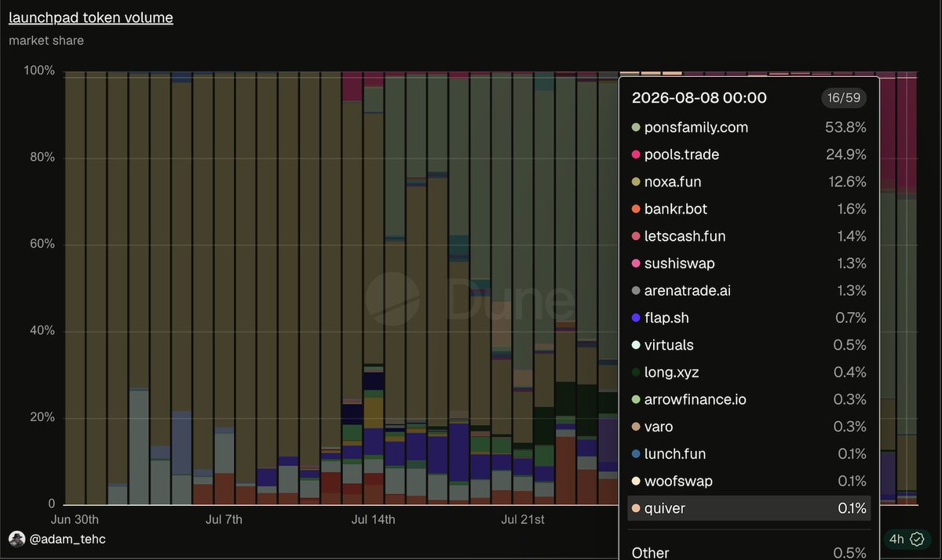Click the adam_tehc avatar image
Image resolution: width=942 pixels, height=560 pixels.
pos(16,539)
